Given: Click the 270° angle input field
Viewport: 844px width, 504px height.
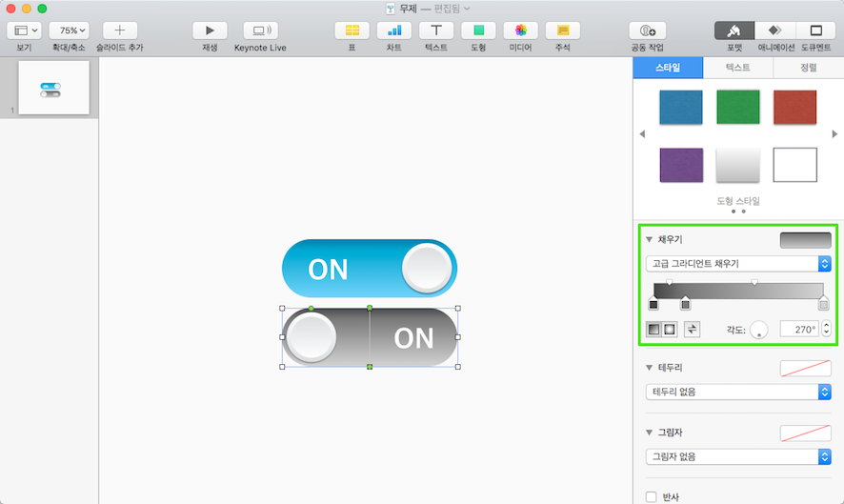Looking at the screenshot, I should (x=799, y=329).
